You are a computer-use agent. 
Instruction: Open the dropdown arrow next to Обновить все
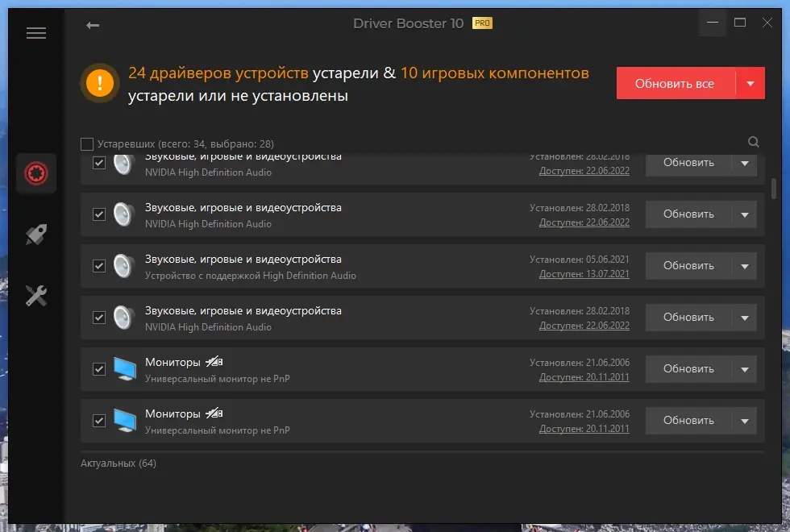point(750,82)
